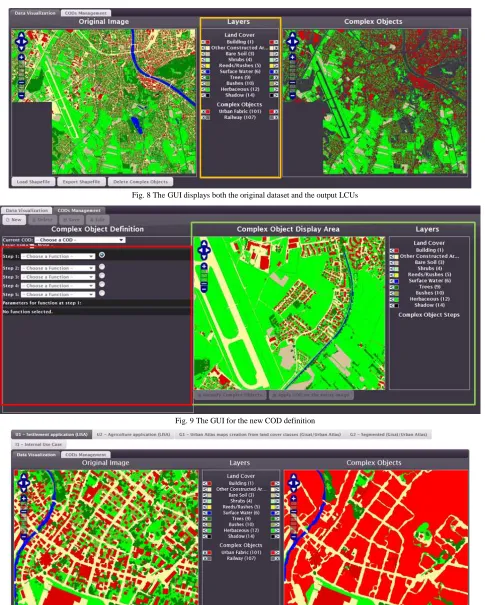Toggle Building (1) for Original Image in Fig. 8

(204, 42)
